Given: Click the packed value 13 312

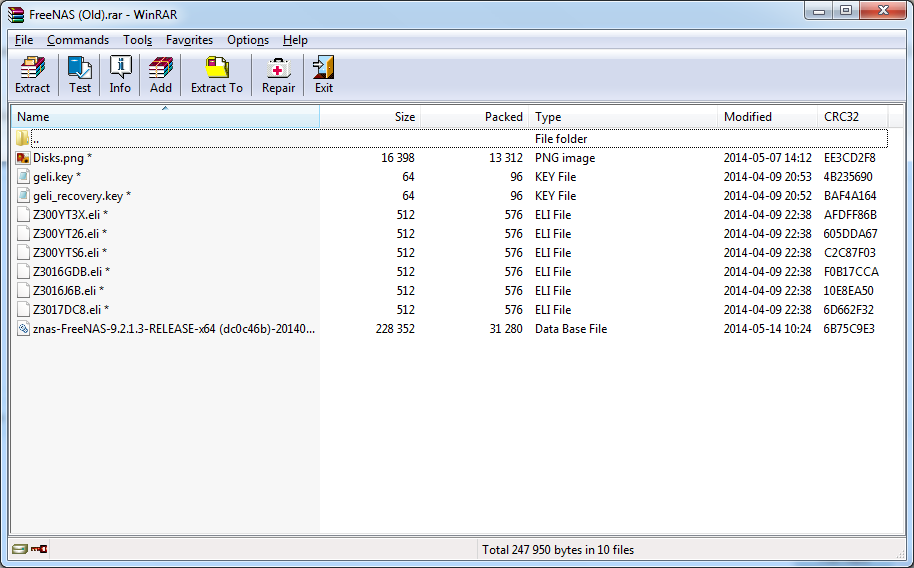Looking at the screenshot, I should tap(506, 158).
